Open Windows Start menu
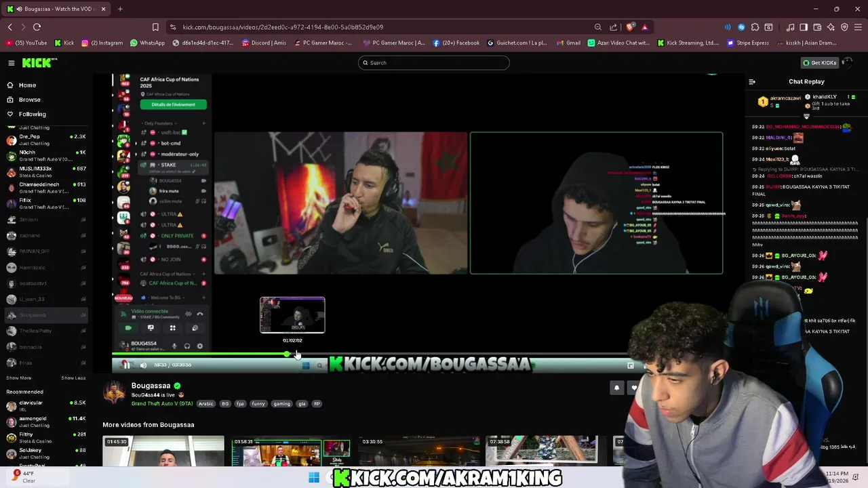Image resolution: width=868 pixels, height=488 pixels. coord(314,478)
